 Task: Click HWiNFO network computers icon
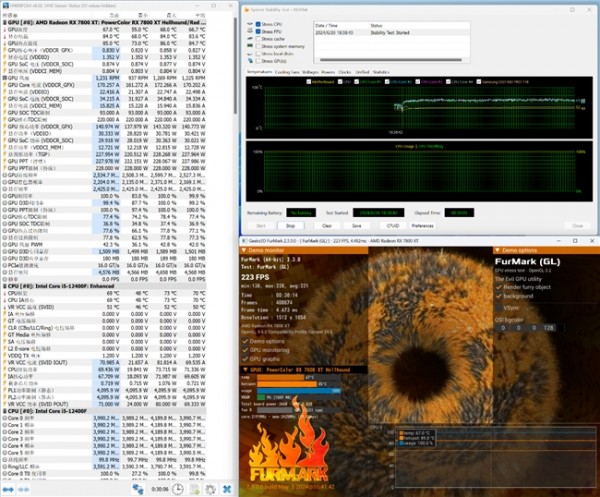(138, 489)
